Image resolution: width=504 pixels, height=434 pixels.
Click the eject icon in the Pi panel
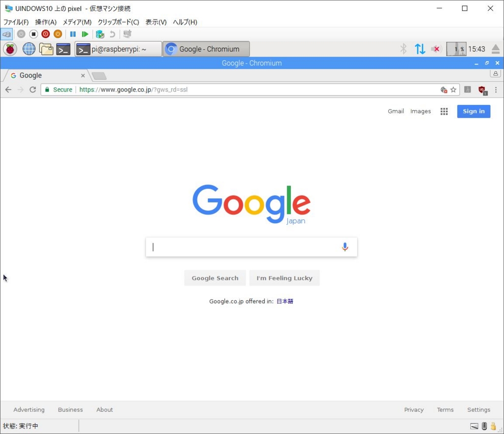point(495,49)
